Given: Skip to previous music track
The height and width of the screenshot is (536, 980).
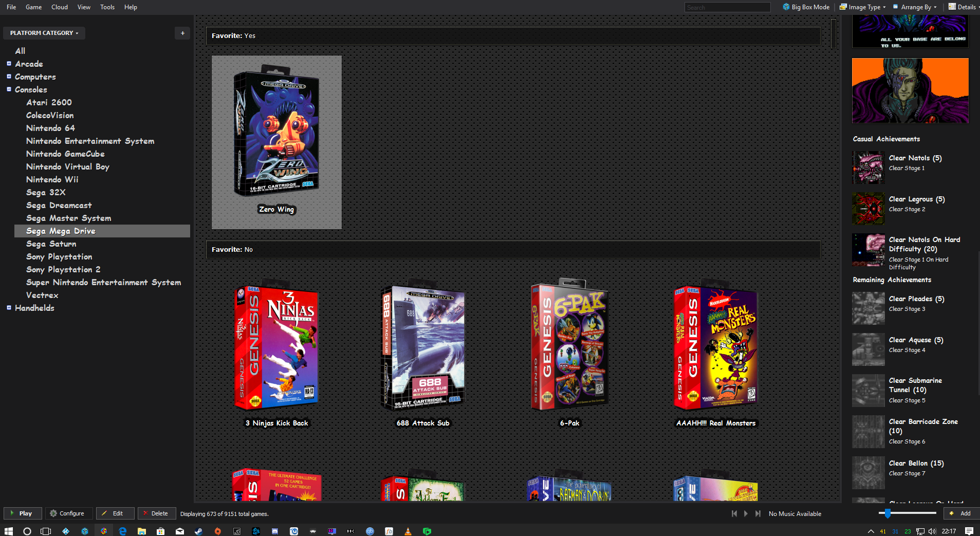Looking at the screenshot, I should point(734,513).
